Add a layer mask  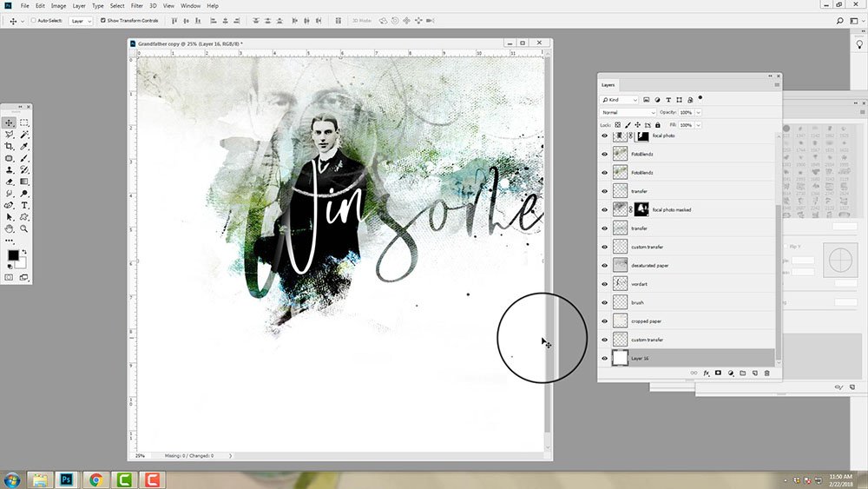(718, 373)
